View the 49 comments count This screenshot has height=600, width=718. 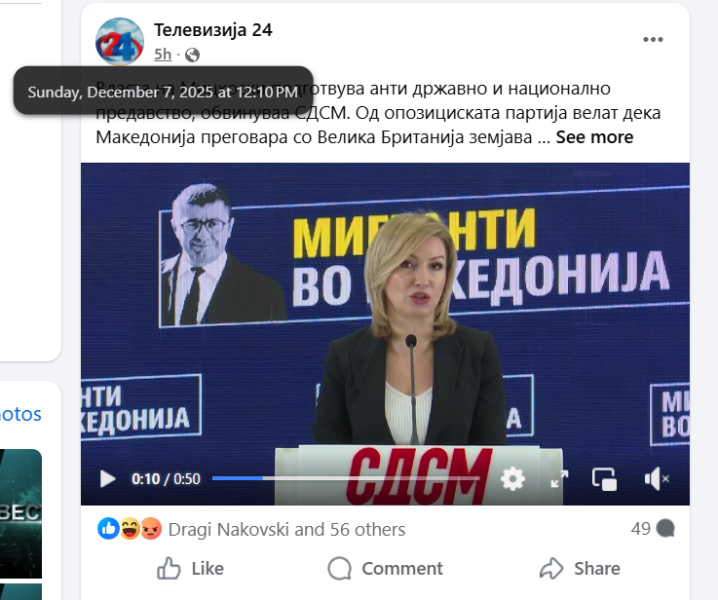[x=653, y=529]
